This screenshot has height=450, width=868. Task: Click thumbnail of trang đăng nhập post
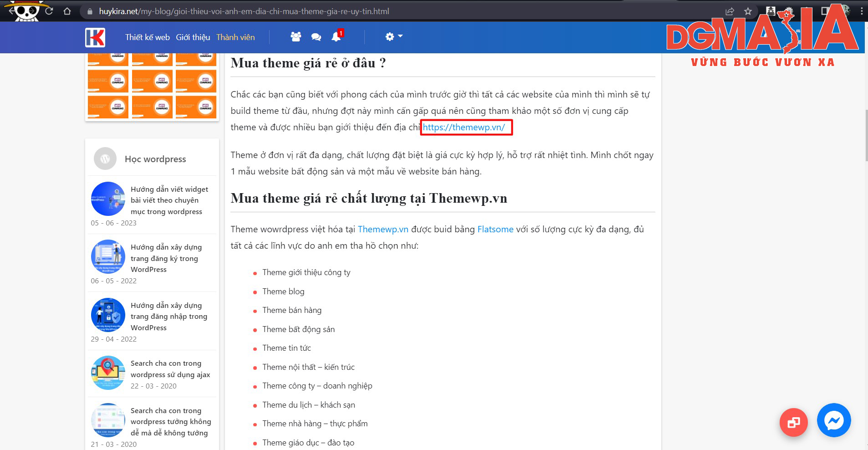[x=108, y=315]
